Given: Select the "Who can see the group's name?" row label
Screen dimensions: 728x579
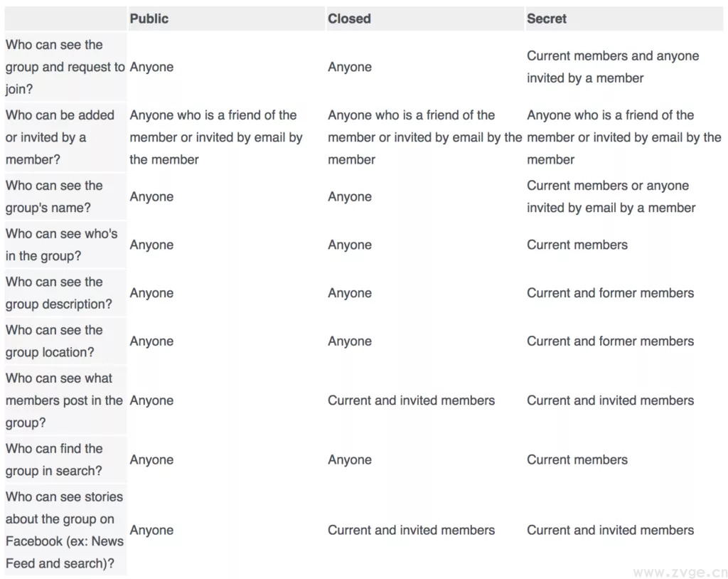Looking at the screenshot, I should [x=54, y=196].
